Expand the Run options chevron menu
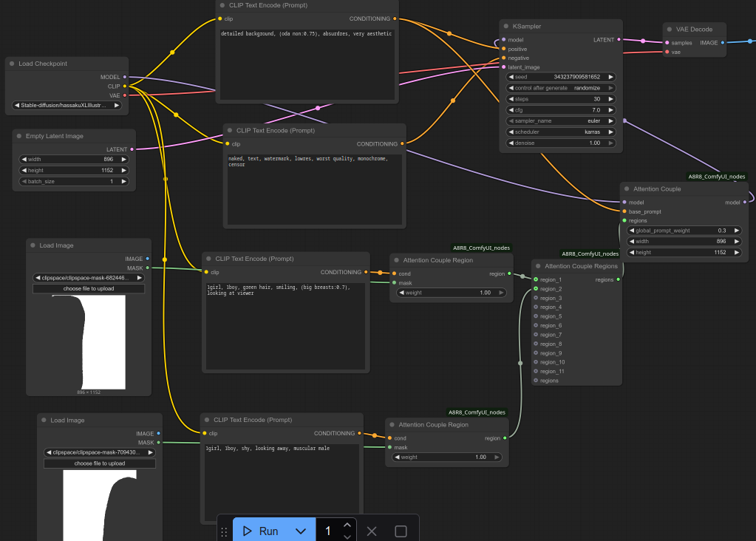Screen dimensions: 756x541 (x=301, y=531)
